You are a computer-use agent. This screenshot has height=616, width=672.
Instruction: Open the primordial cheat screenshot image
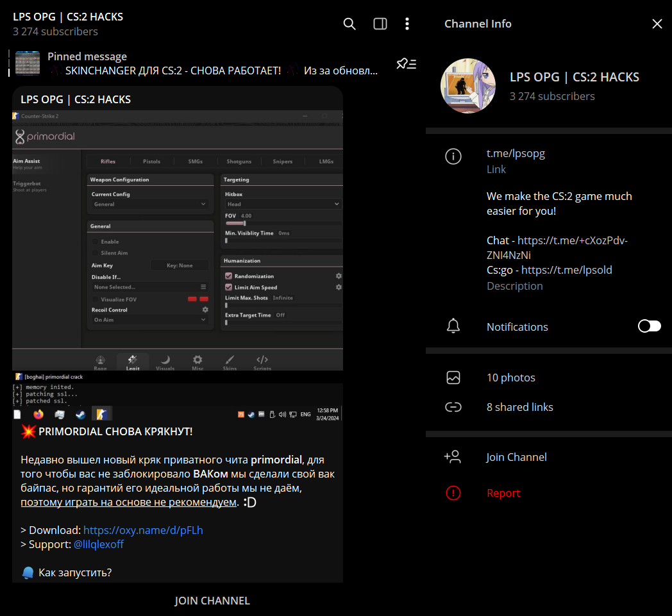click(178, 256)
